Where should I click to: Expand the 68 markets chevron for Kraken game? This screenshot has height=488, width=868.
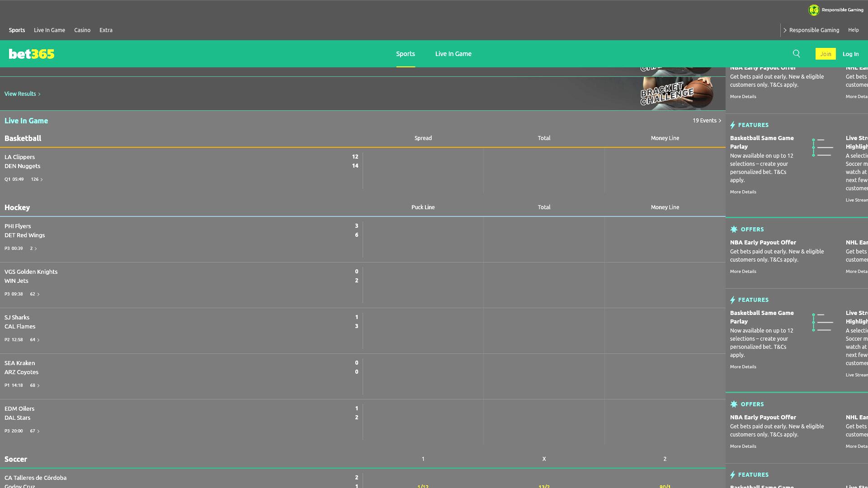(x=35, y=385)
